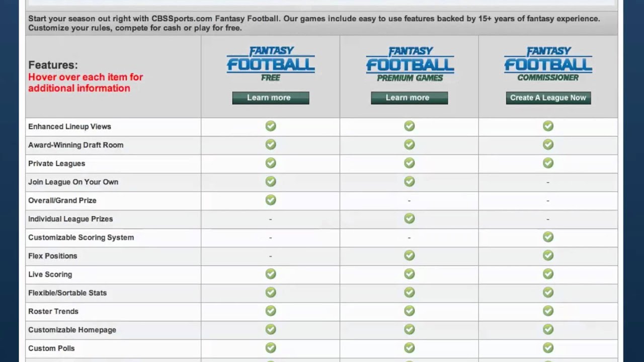This screenshot has width=644, height=362.
Task: Click the Fantasy Football Free logo
Action: tap(271, 64)
